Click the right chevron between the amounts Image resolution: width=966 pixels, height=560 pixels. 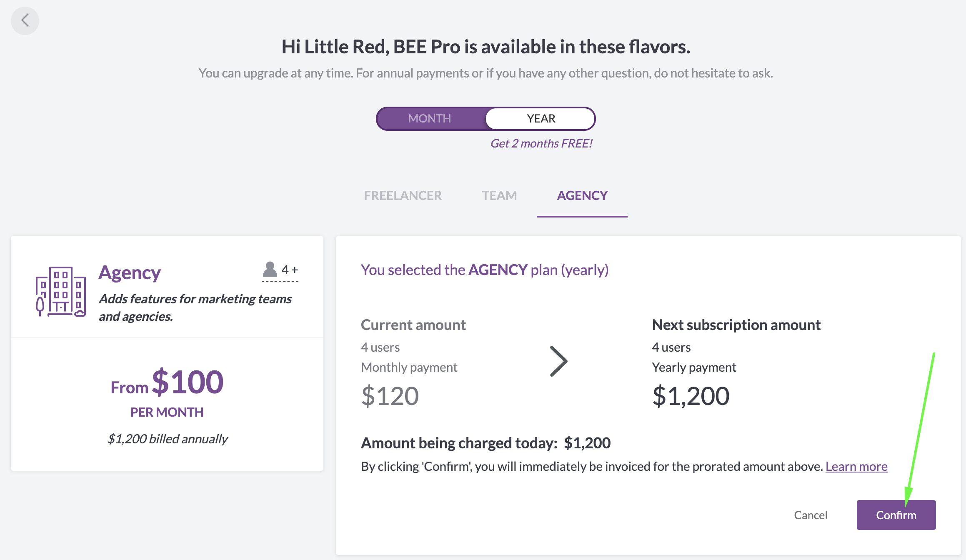[x=558, y=361]
